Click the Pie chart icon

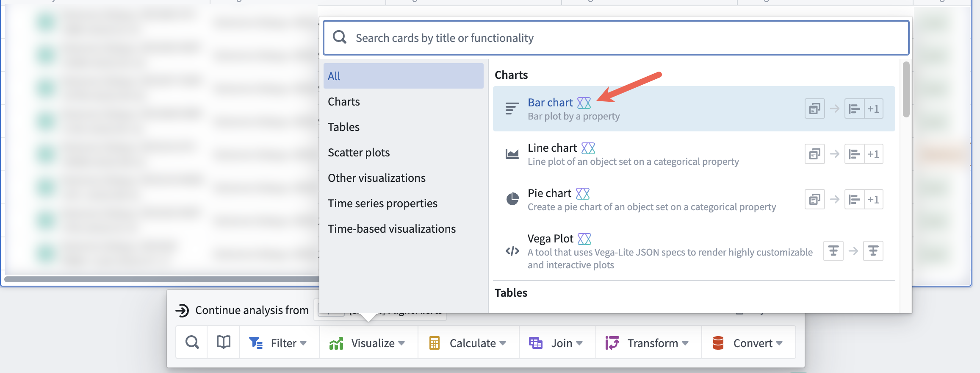coord(512,199)
